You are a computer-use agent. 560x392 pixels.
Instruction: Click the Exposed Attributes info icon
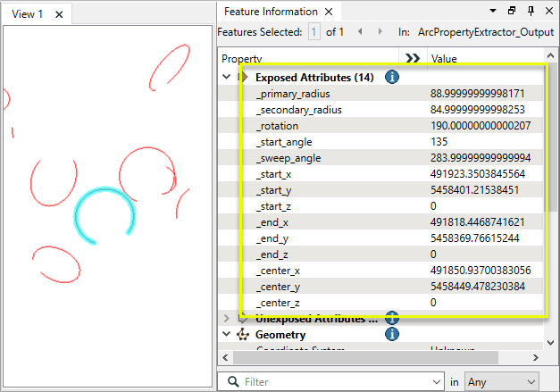391,78
